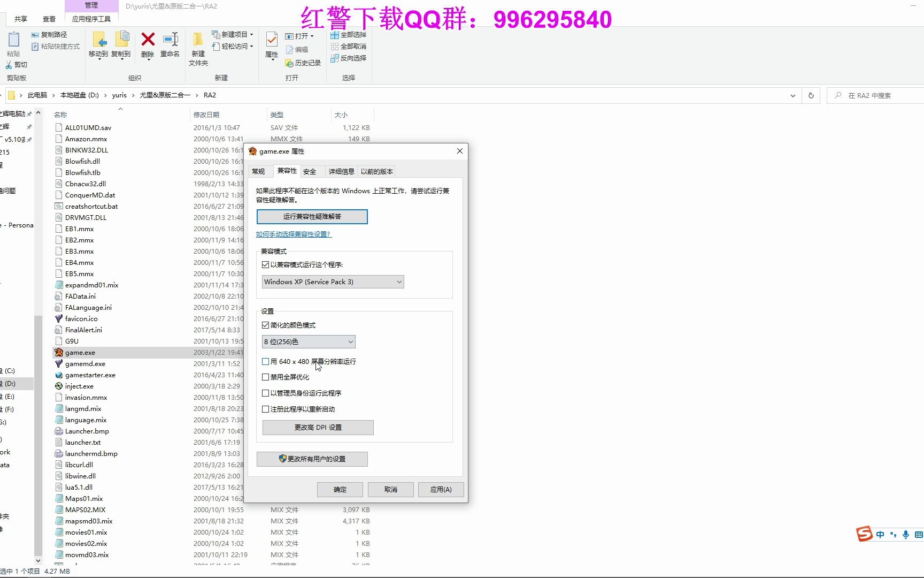Select the inject.exe file icon
Viewport: 924px width, 578px height.
(59, 386)
